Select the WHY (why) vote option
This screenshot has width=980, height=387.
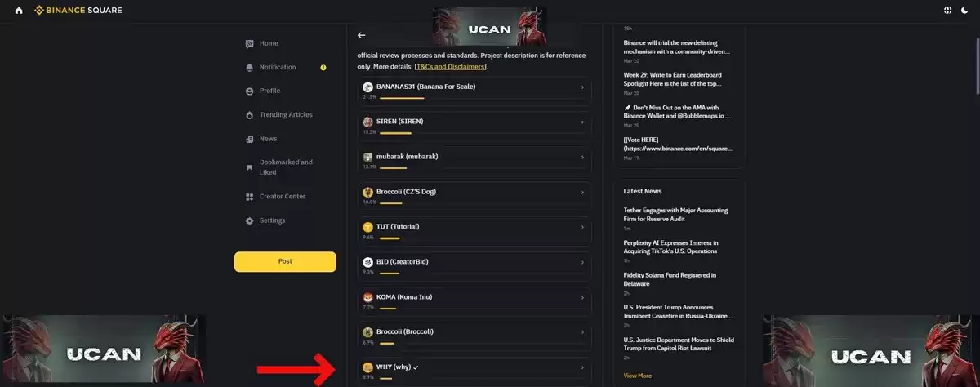[474, 371]
